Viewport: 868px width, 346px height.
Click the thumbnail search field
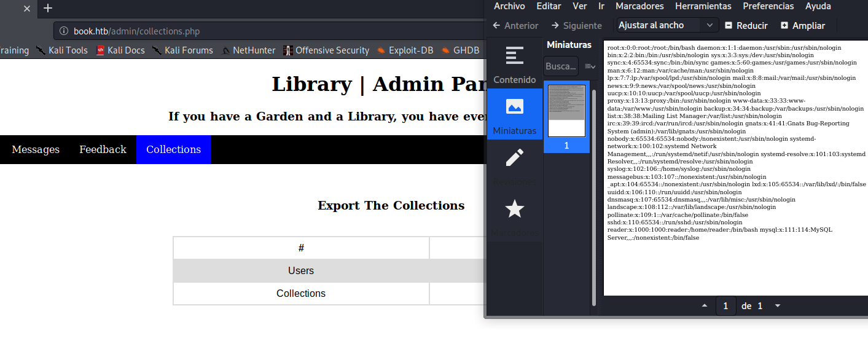(x=560, y=66)
